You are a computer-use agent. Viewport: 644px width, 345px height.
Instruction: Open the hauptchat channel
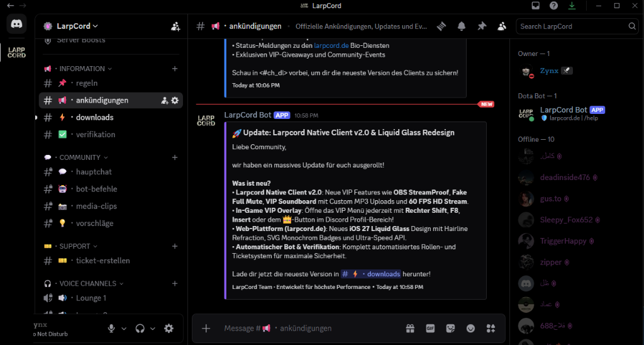[x=111, y=172]
